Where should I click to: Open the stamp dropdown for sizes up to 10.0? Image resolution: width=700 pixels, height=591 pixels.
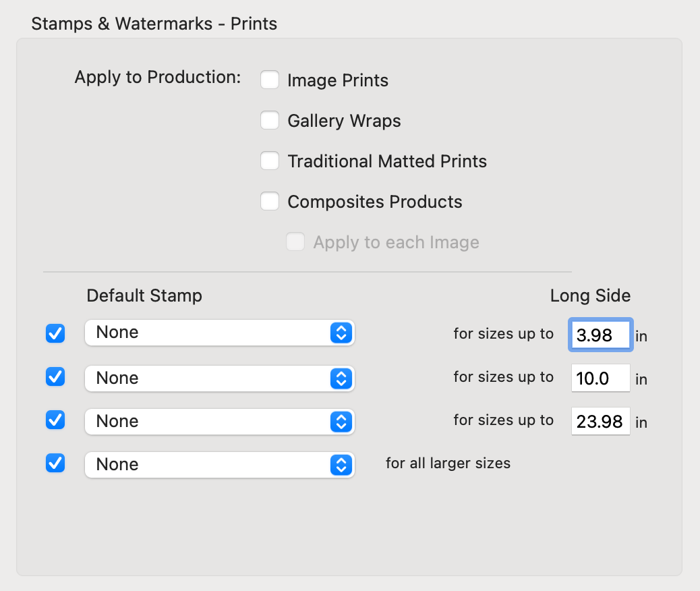[x=219, y=378]
